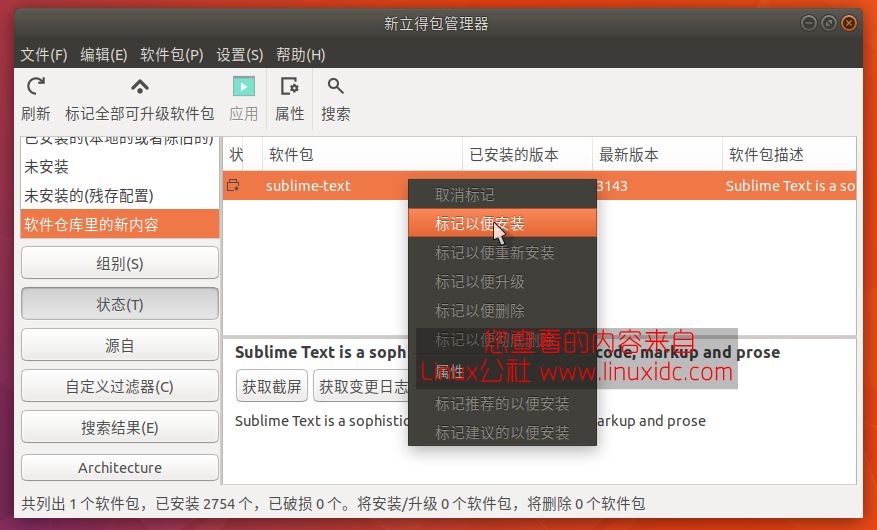Click the 获取变更日志 button
The height and width of the screenshot is (530, 877).
tap(362, 386)
